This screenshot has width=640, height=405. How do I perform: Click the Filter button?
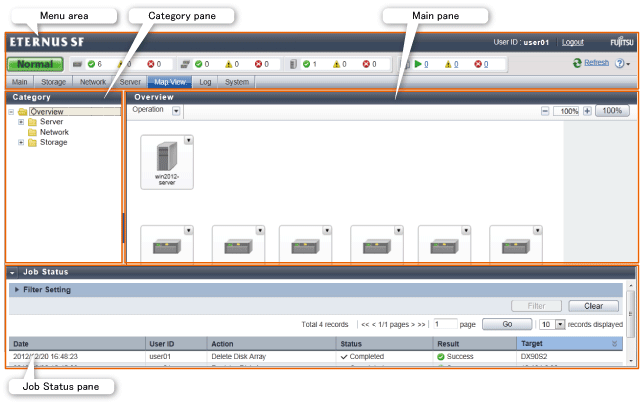(536, 306)
